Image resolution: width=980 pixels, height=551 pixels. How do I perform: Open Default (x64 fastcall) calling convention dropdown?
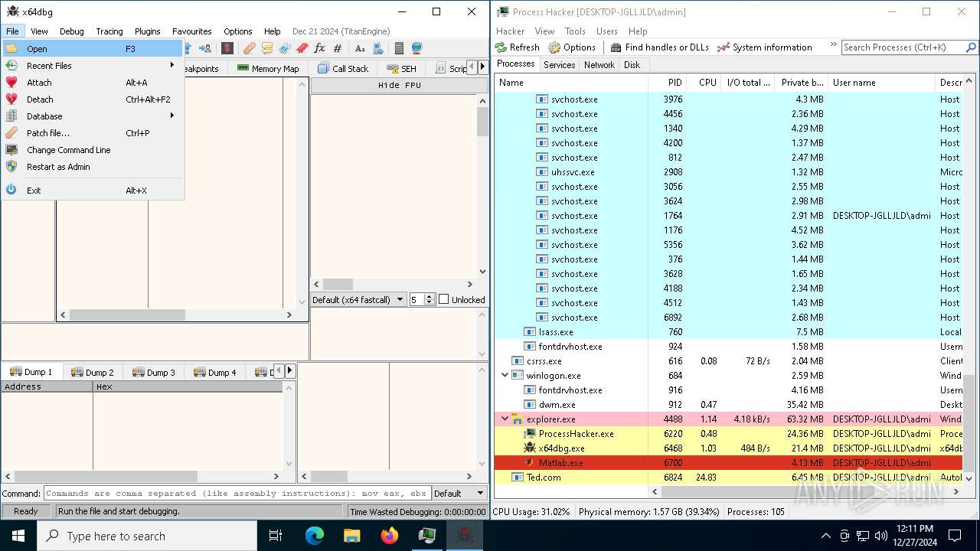click(358, 300)
